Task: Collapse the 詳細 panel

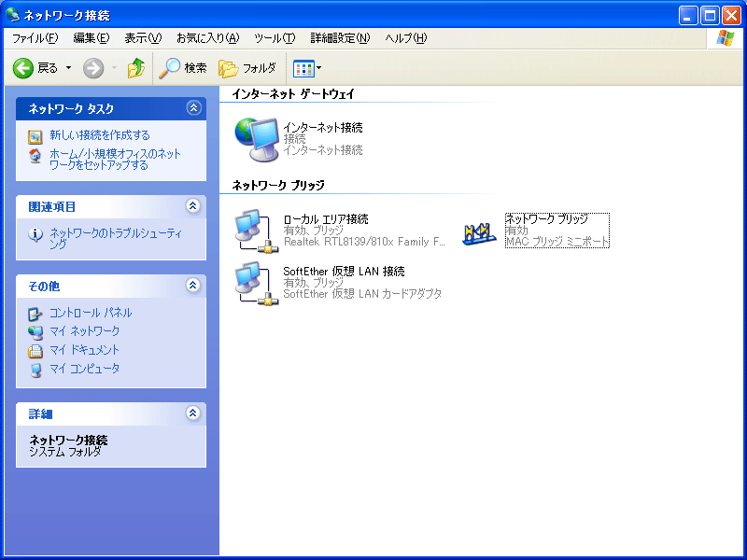Action: (193, 413)
